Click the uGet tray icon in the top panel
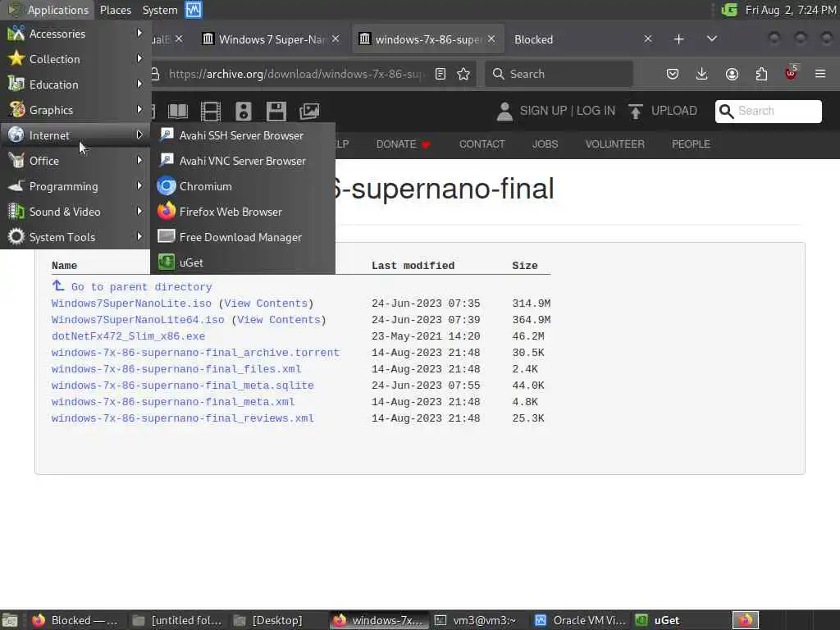The height and width of the screenshot is (630, 840). (729, 10)
